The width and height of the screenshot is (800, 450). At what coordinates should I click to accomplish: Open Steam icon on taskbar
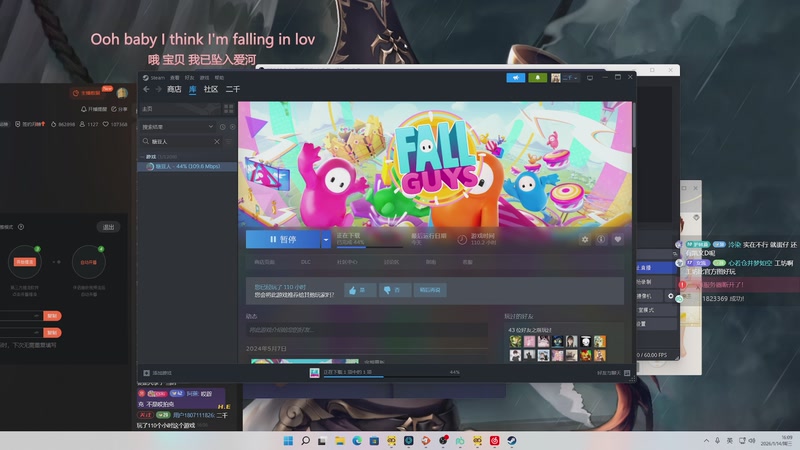[x=511, y=441]
